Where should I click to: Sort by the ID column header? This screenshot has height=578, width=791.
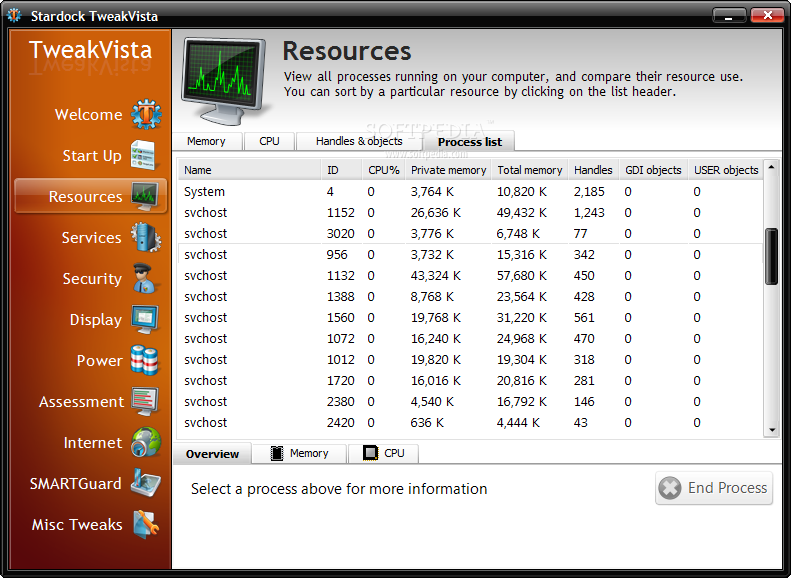(342, 170)
